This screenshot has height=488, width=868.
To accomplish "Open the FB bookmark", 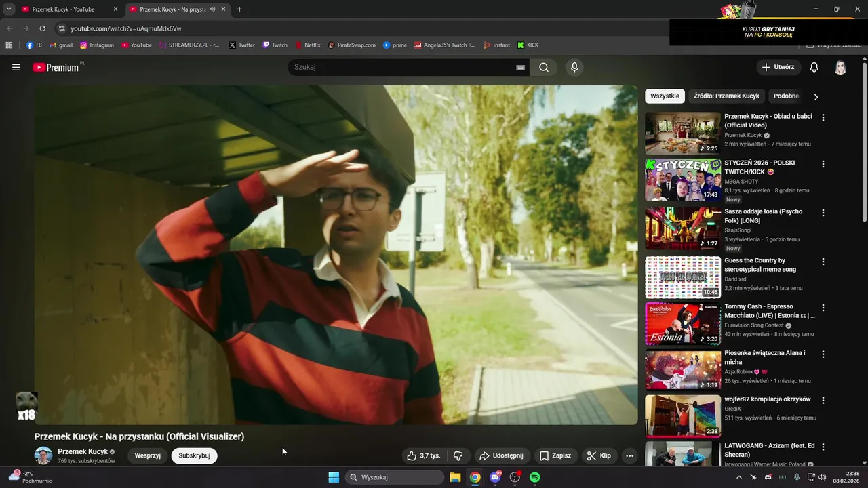I will point(34,45).
